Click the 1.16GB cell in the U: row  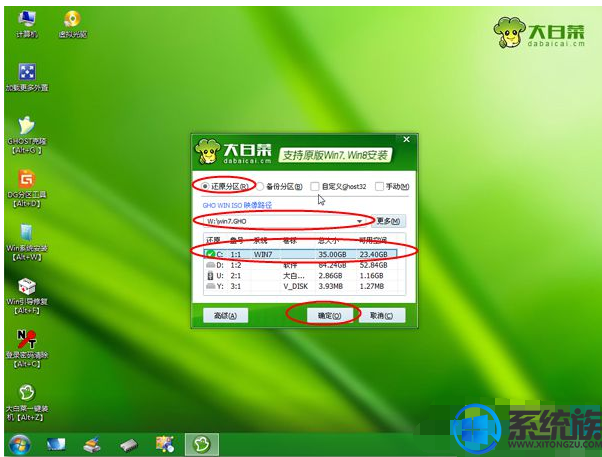click(371, 276)
